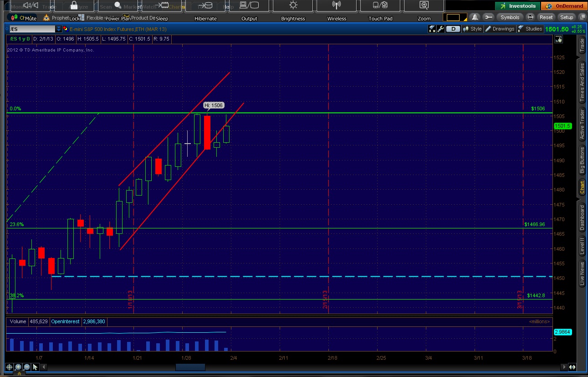588x377 pixels.
Task: Click the Setup button
Action: [567, 17]
